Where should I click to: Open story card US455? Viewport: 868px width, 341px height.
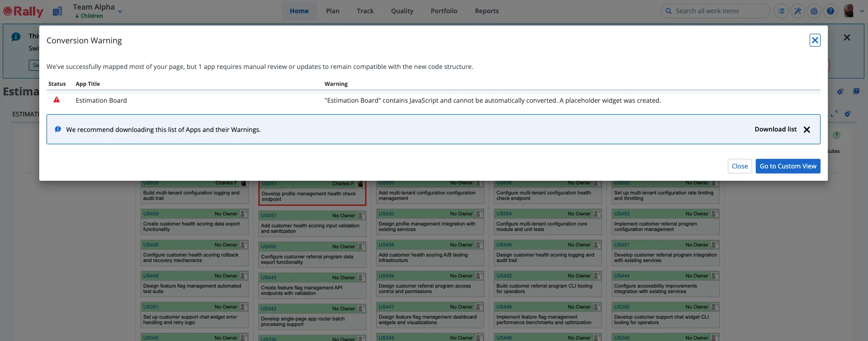coord(151,245)
